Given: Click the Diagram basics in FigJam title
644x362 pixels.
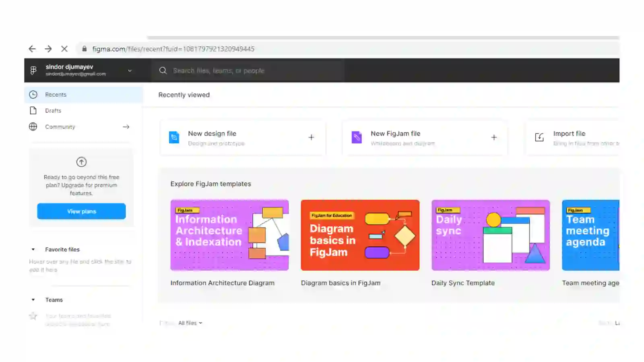Looking at the screenshot, I should (341, 283).
